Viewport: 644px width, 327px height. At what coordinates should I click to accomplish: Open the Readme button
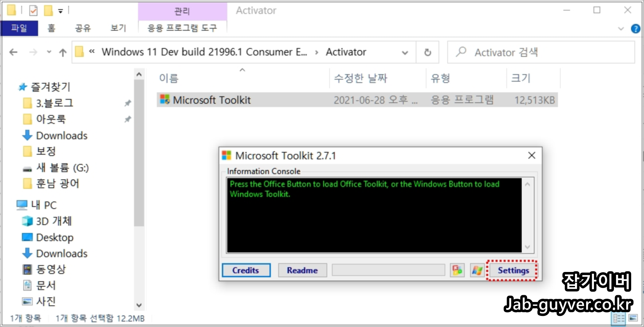(x=302, y=270)
